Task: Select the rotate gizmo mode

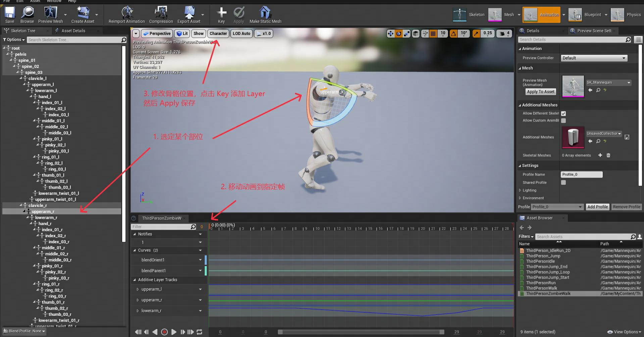Action: (399, 34)
